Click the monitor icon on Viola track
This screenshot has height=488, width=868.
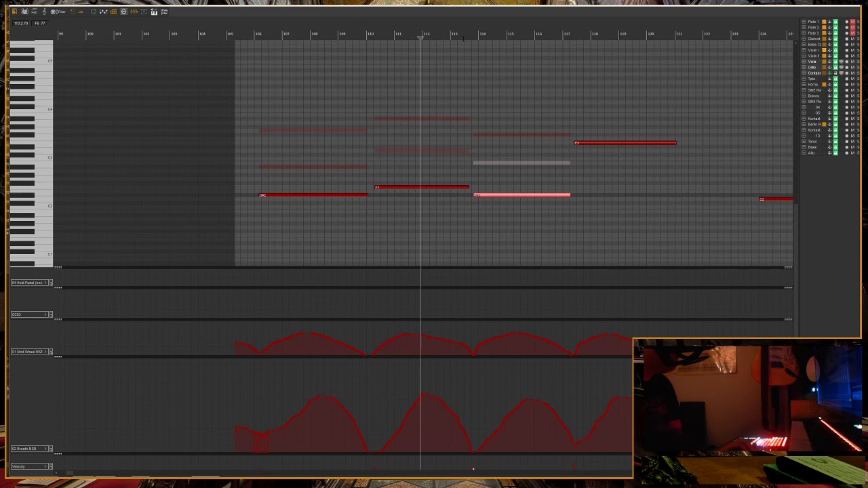coord(841,62)
